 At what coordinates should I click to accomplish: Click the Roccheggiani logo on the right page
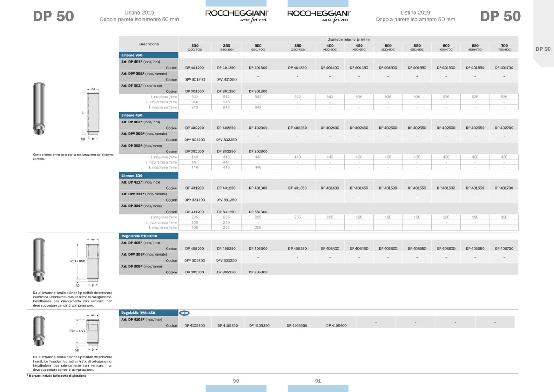click(319, 16)
